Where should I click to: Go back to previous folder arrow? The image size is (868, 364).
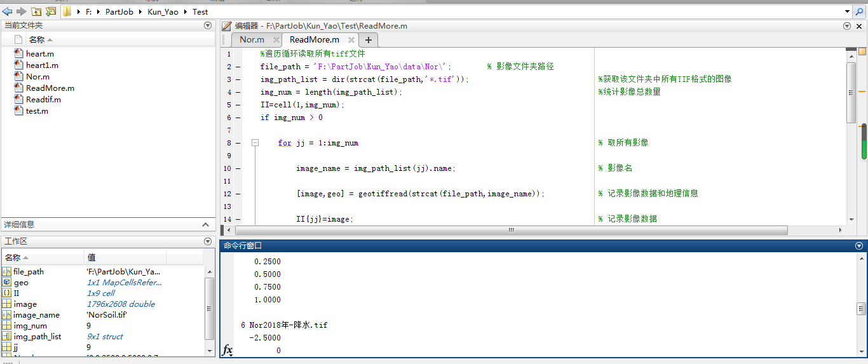[x=7, y=11]
